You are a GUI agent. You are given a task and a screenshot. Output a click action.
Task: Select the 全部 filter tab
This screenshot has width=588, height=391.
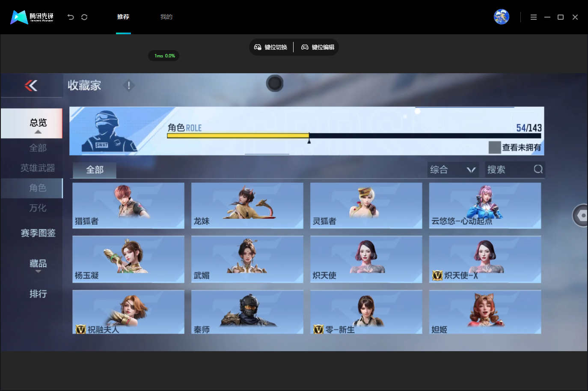click(95, 170)
